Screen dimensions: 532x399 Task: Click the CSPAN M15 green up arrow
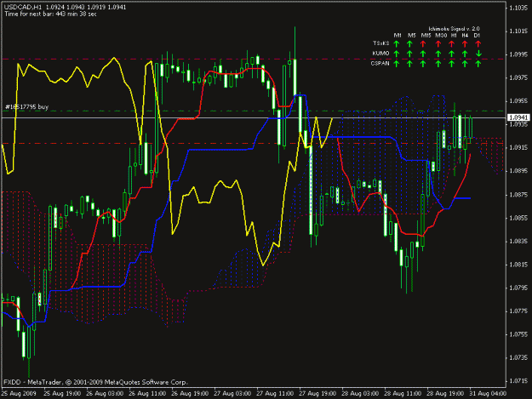click(423, 64)
